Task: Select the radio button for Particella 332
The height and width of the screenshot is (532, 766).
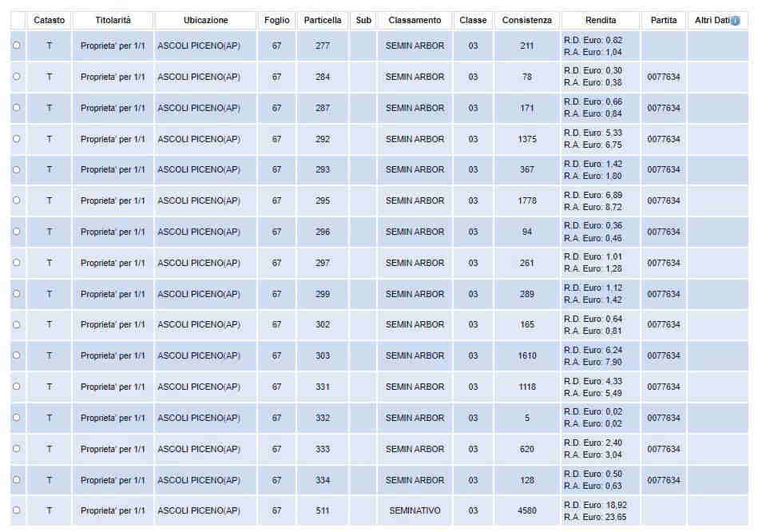Action: pos(17,418)
